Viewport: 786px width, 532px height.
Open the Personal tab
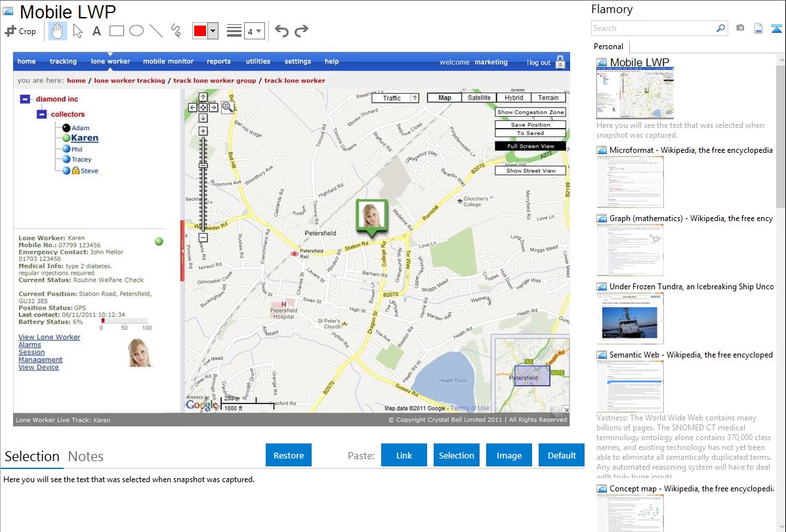pyautogui.click(x=608, y=47)
